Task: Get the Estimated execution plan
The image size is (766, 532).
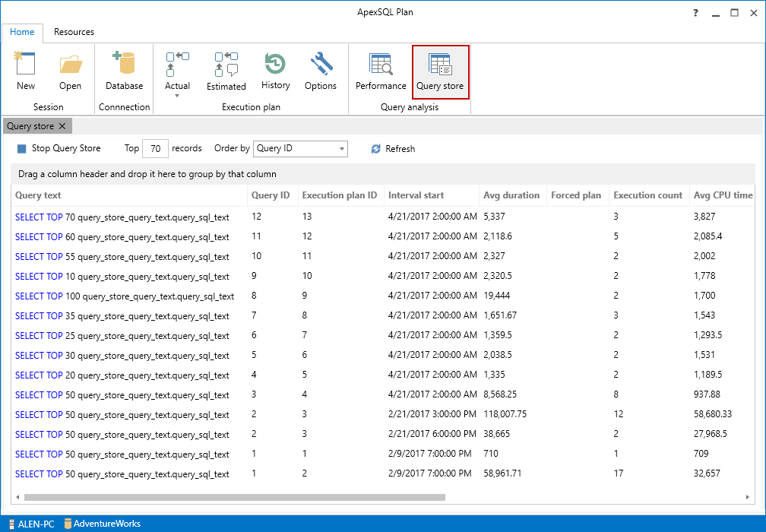Action: (x=226, y=71)
